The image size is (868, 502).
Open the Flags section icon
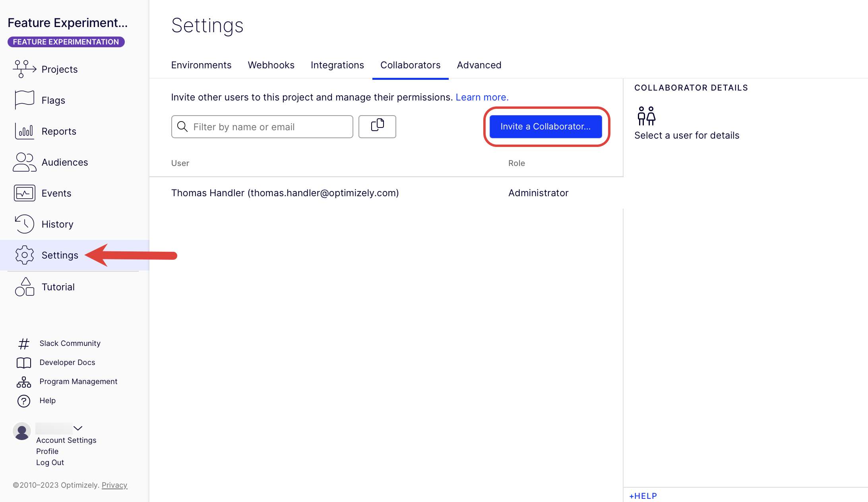click(x=24, y=100)
